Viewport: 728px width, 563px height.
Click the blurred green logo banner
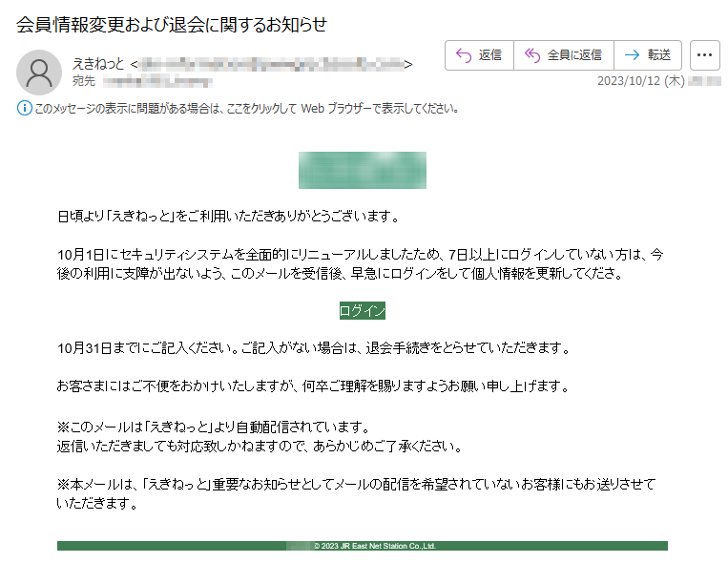click(x=363, y=170)
